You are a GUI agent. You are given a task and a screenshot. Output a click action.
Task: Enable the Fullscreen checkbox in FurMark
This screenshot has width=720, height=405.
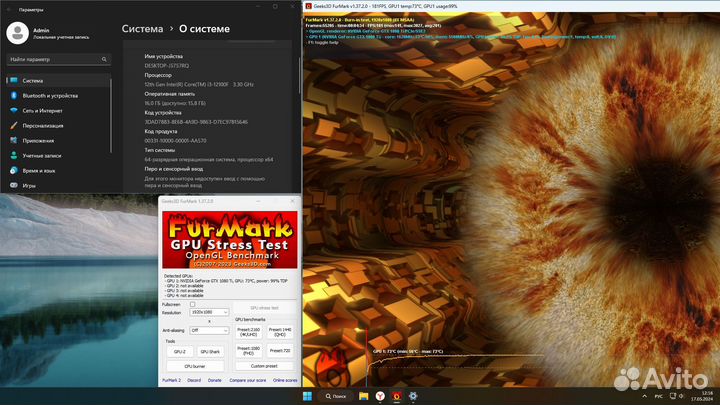click(x=193, y=304)
